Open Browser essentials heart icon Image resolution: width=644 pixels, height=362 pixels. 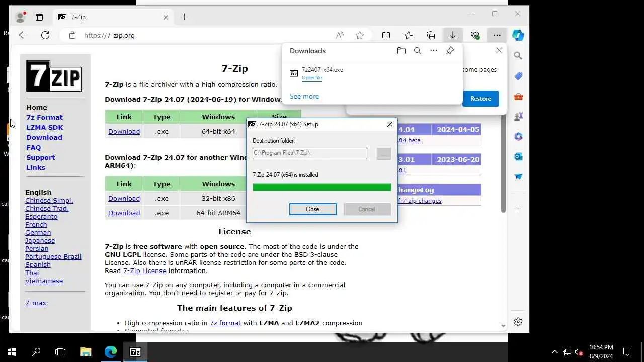(475, 35)
